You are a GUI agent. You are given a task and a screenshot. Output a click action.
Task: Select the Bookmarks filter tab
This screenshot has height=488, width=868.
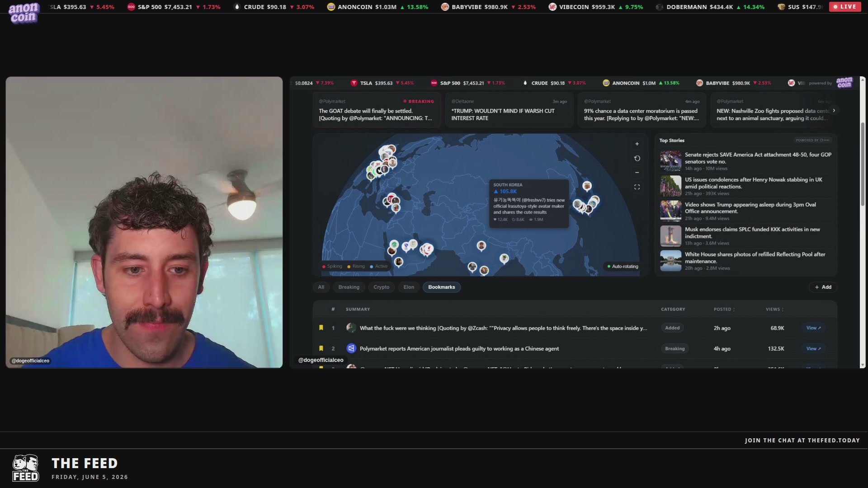442,287
